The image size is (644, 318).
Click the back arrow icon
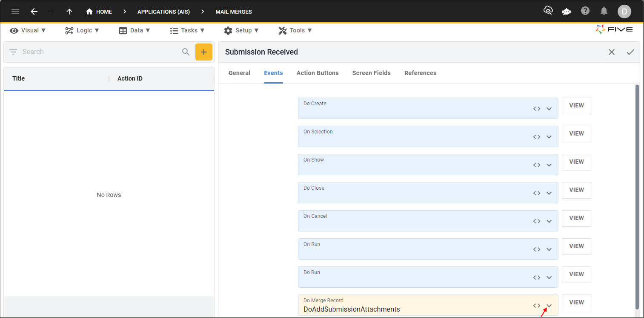(x=34, y=12)
